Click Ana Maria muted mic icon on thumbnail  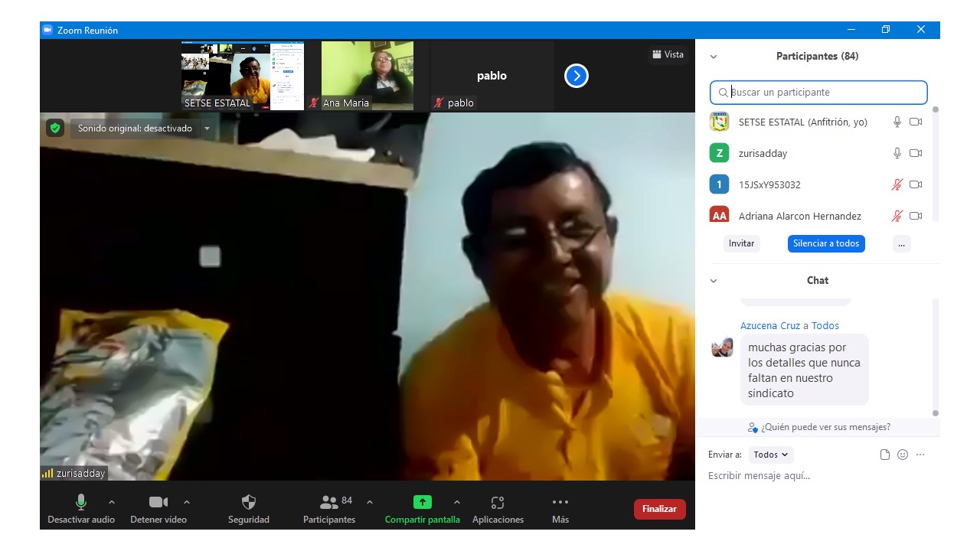314,103
